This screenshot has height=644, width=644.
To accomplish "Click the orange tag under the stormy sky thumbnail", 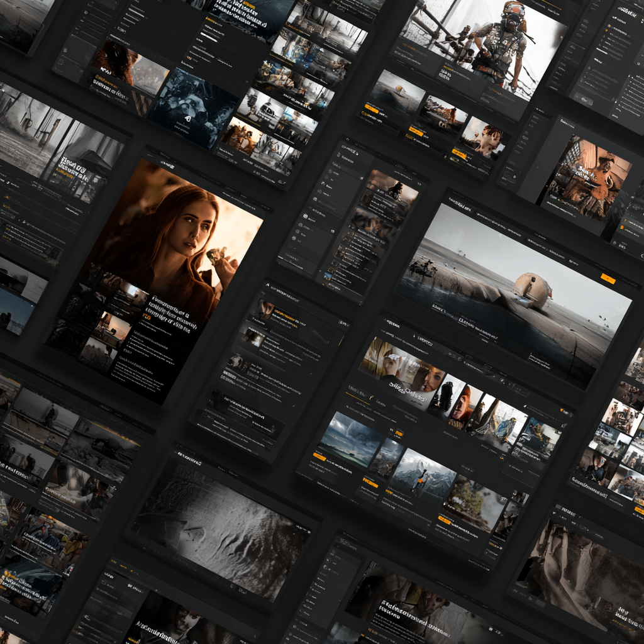I will coord(319,457).
